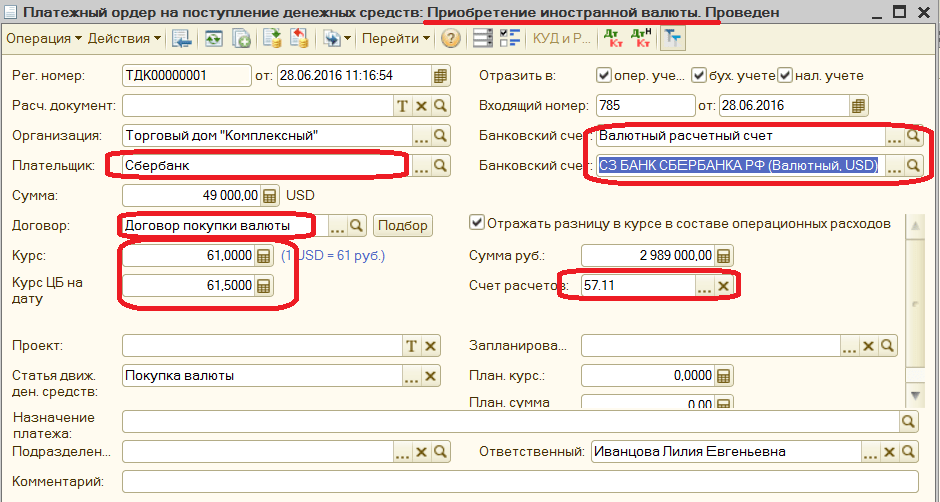Open the Действия menu
940x502 pixels.
pyautogui.click(x=124, y=38)
